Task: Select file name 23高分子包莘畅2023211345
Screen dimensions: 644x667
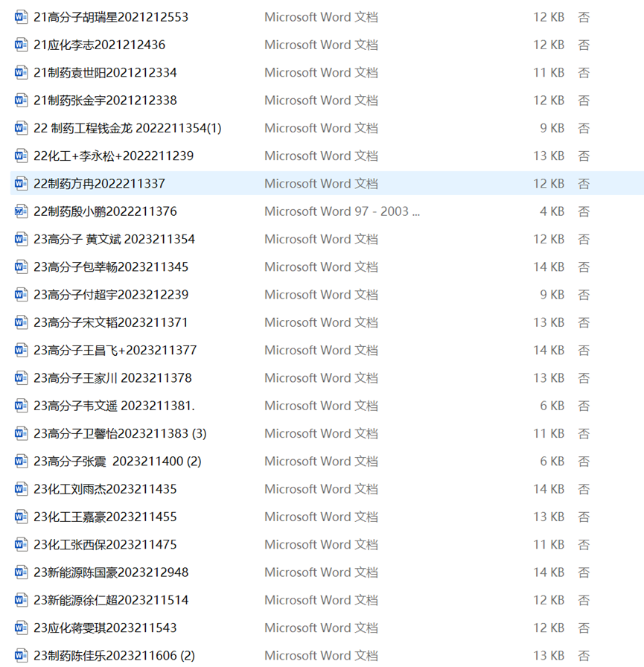Action: pos(111,267)
